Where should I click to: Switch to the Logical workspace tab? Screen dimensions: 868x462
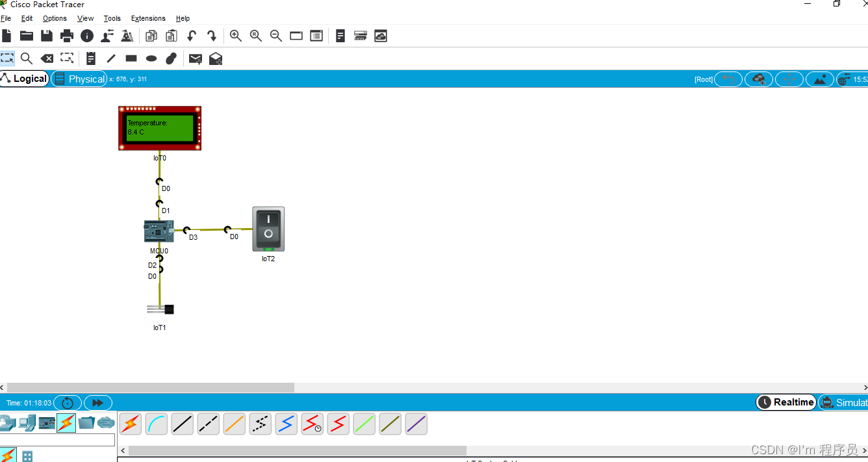24,79
